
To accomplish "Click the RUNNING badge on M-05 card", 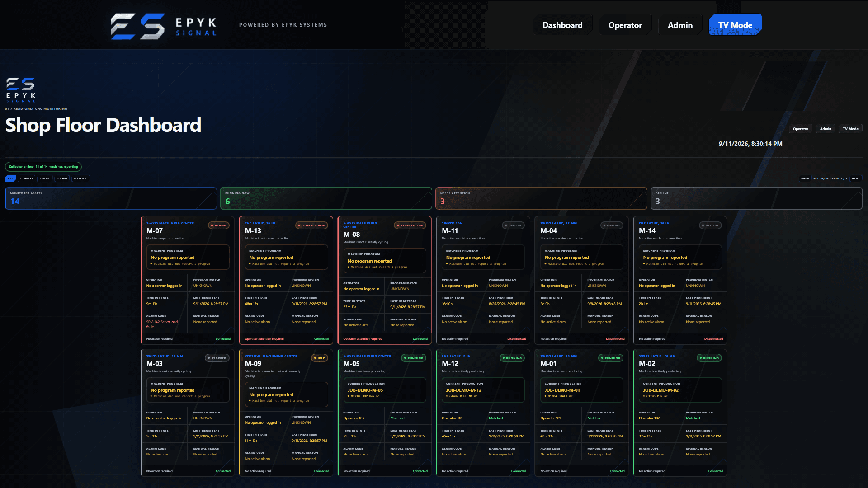I will coord(414,358).
